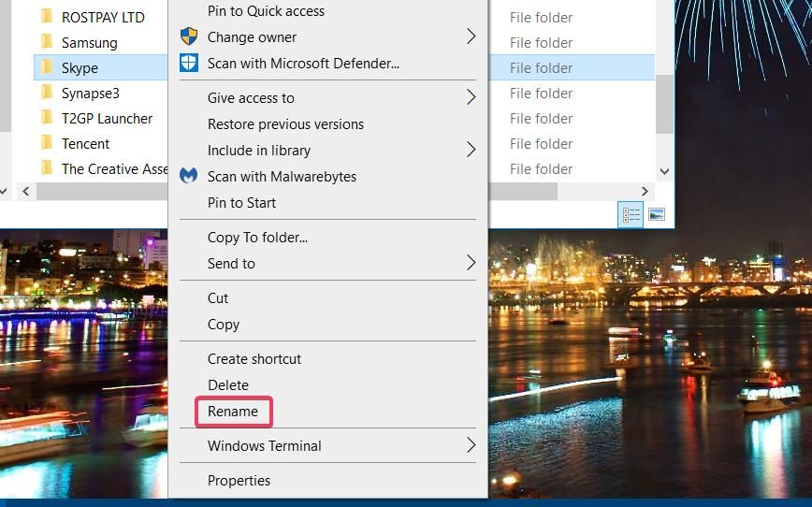Open the Give access to entry
The width and height of the screenshot is (812, 507).
251,98
